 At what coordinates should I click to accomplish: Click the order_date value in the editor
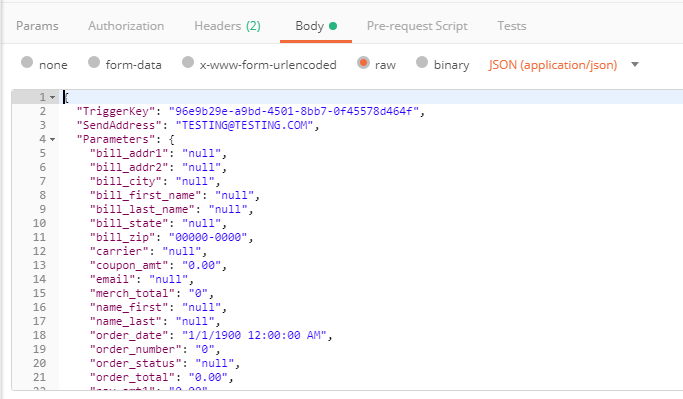(x=254, y=335)
